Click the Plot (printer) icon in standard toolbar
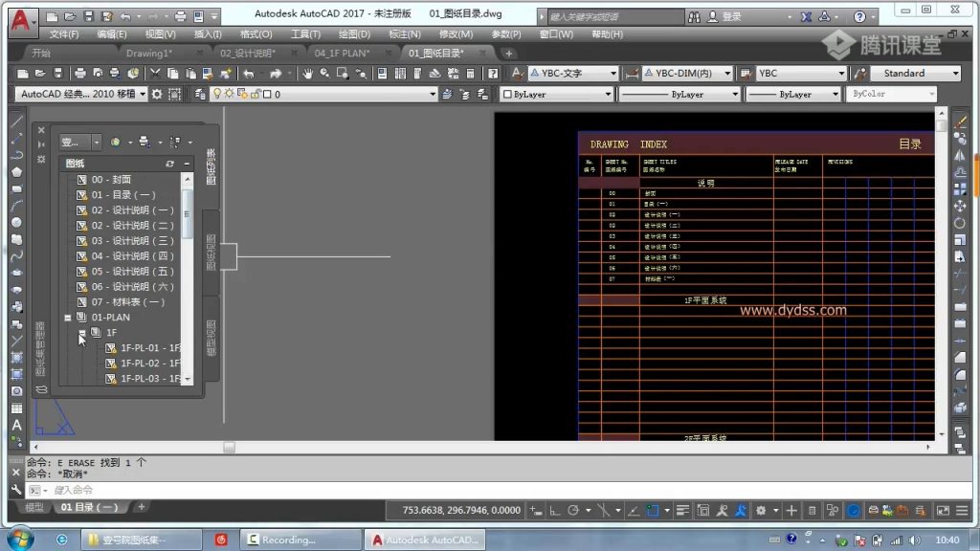Image resolution: width=980 pixels, height=551 pixels. pyautogui.click(x=80, y=74)
